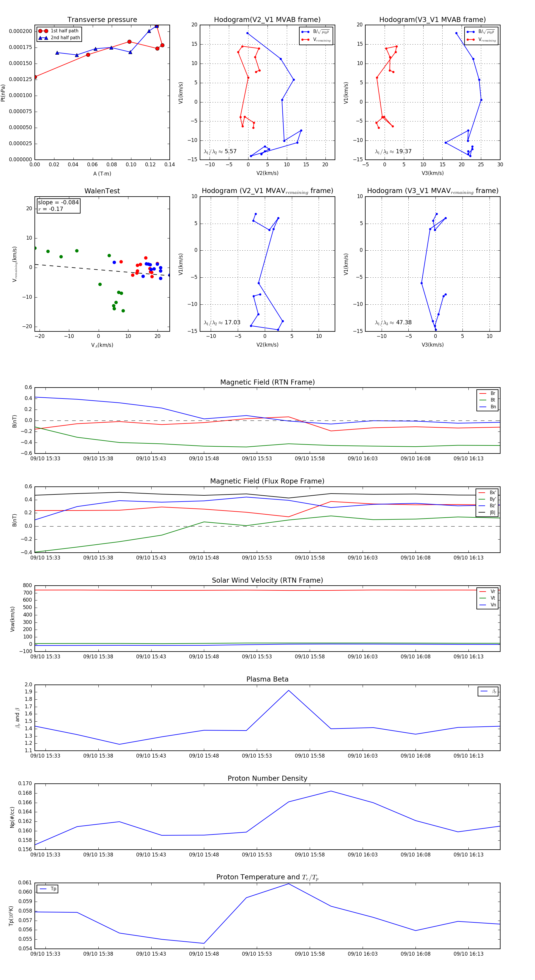
Task: Click the 'Np(#/cc)' y-axis label
Action: 12,817
